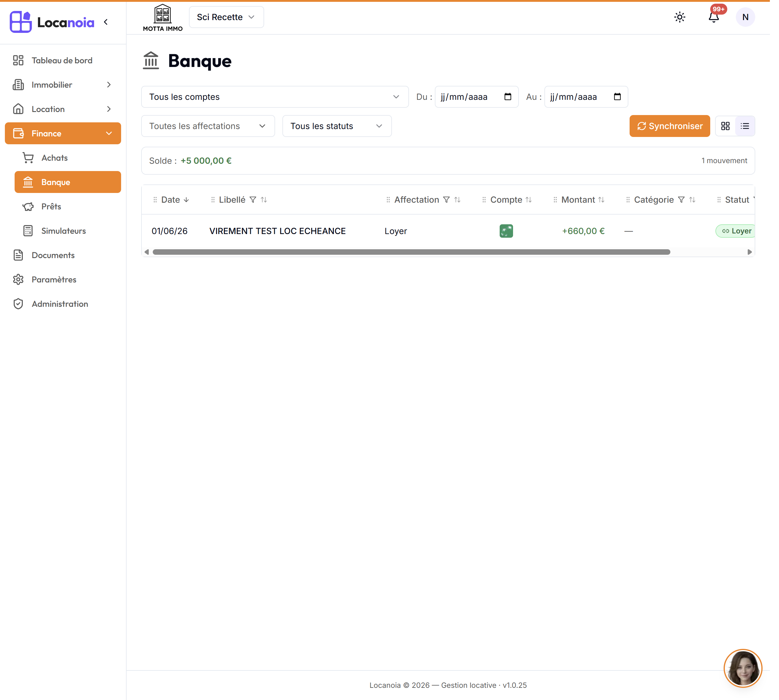The image size is (779, 700).
Task: Click the Loyer affectation cell
Action: [x=396, y=231]
